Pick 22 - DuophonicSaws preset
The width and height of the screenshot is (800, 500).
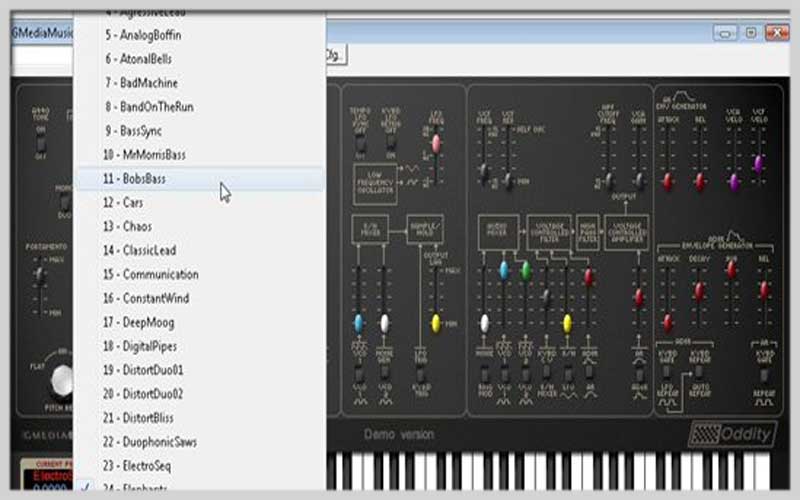tap(199, 442)
